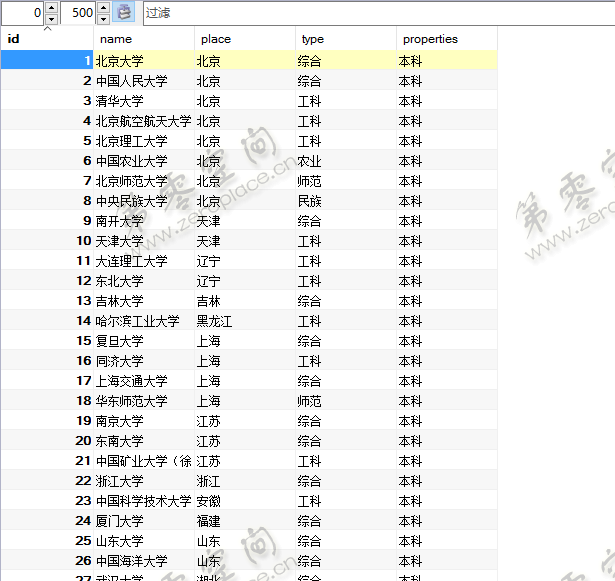Click the id cell 23
The height and width of the screenshot is (581, 615).
(47, 501)
